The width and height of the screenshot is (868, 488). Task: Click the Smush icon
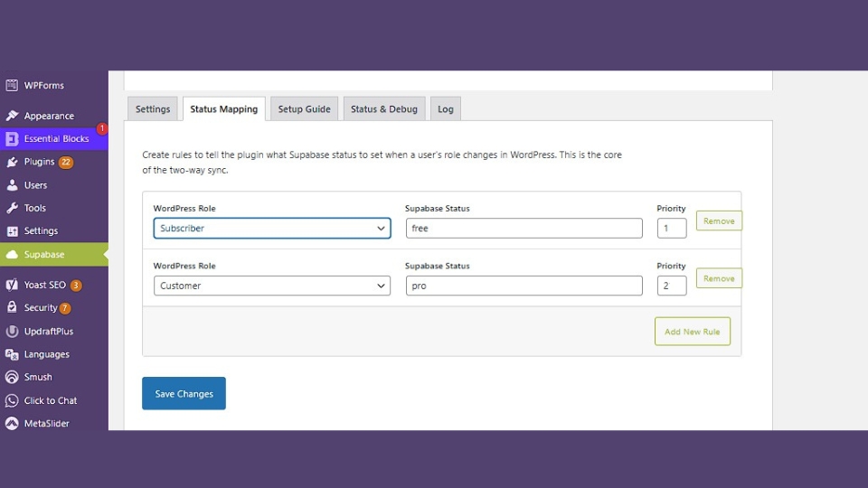pos(12,377)
